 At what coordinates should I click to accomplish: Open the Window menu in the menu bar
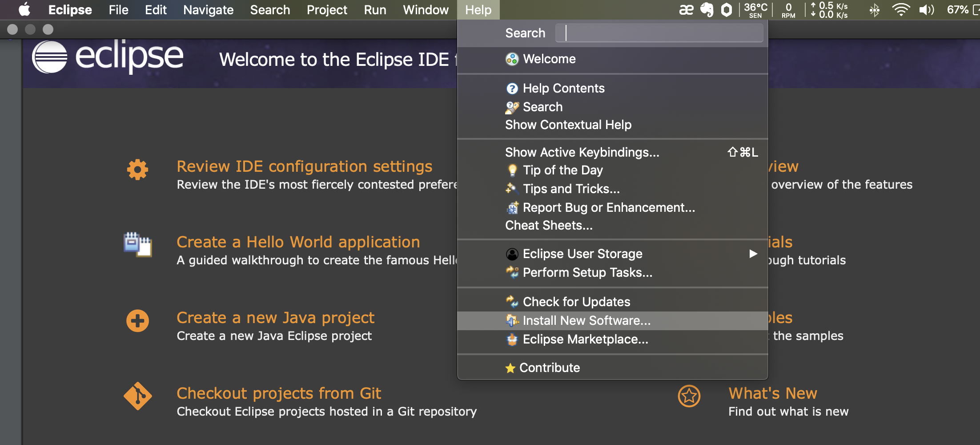426,10
